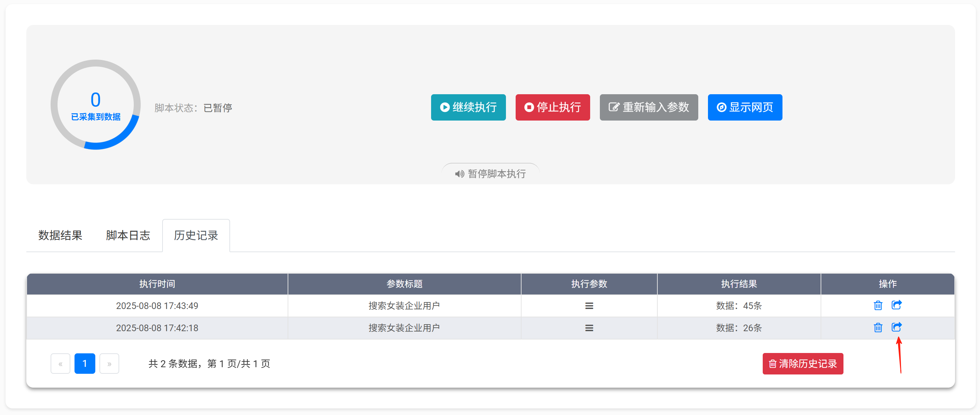Switch to the 数据结果 tab
This screenshot has width=980, height=415.
(x=60, y=236)
